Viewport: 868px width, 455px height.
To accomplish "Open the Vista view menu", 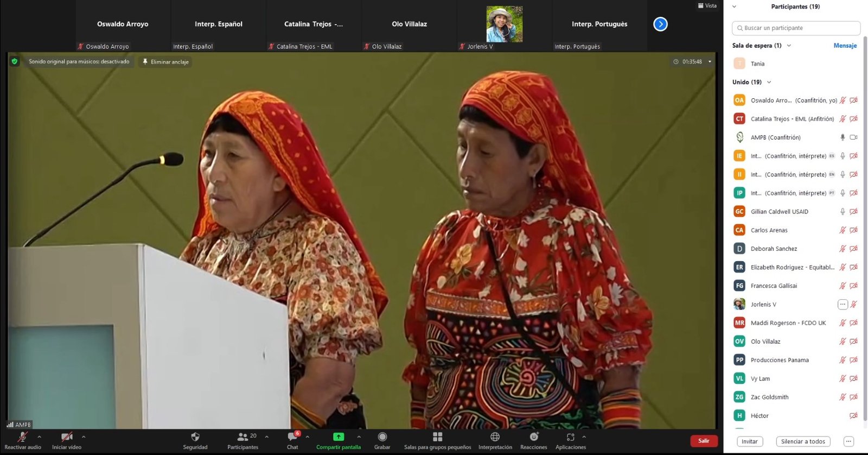I will 707,6.
